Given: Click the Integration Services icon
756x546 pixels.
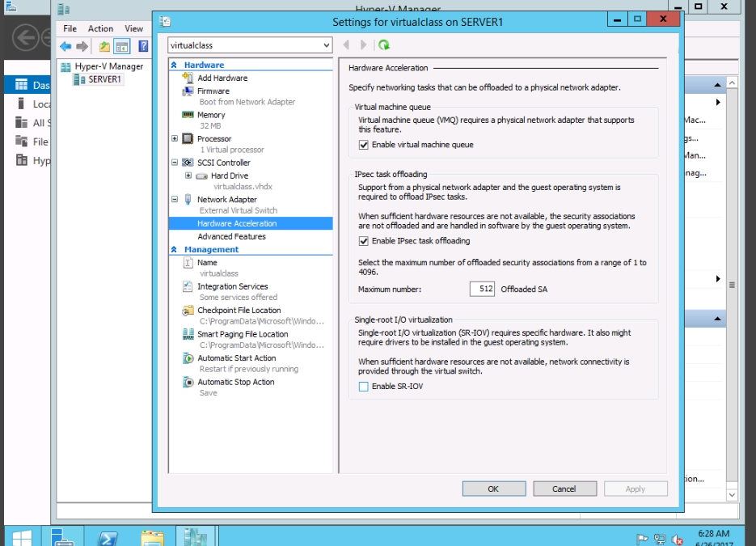Looking at the screenshot, I should pyautogui.click(x=188, y=286).
